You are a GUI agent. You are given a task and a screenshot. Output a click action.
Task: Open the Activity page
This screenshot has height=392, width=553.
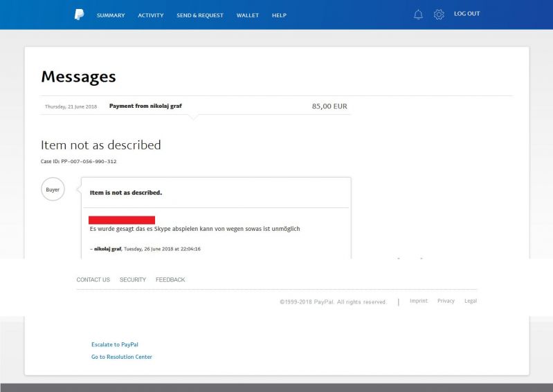[151, 15]
